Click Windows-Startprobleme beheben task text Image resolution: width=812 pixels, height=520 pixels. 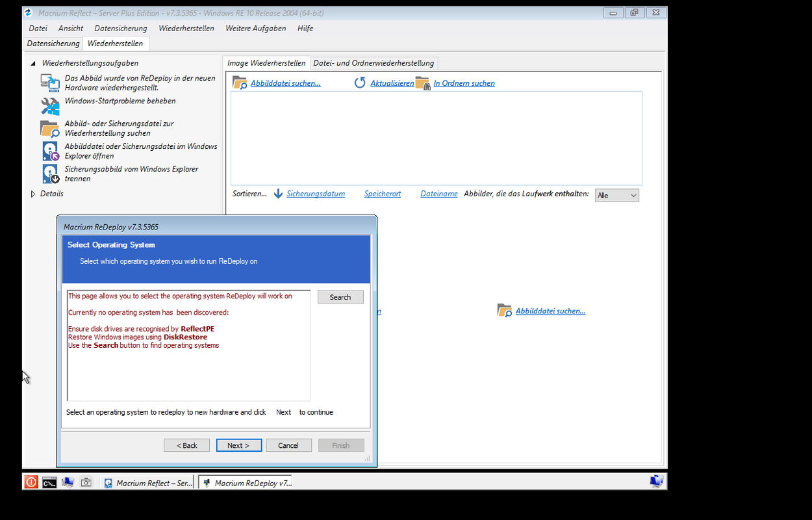pos(120,101)
